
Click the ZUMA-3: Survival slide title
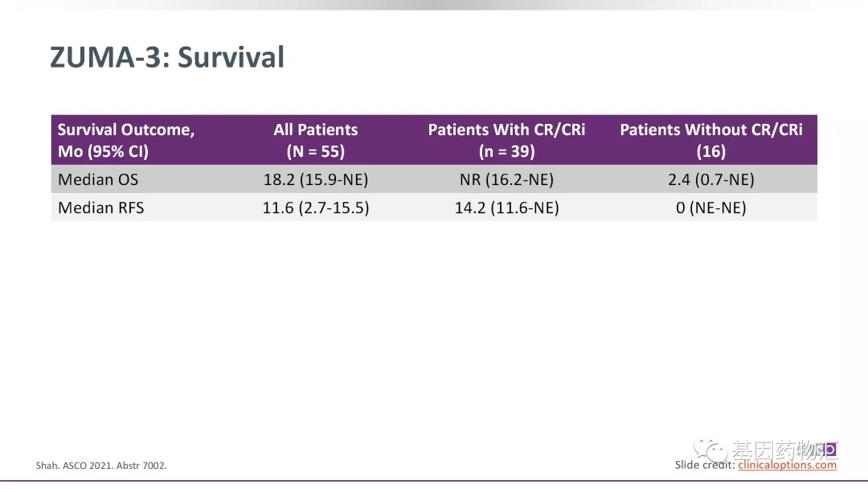point(167,58)
